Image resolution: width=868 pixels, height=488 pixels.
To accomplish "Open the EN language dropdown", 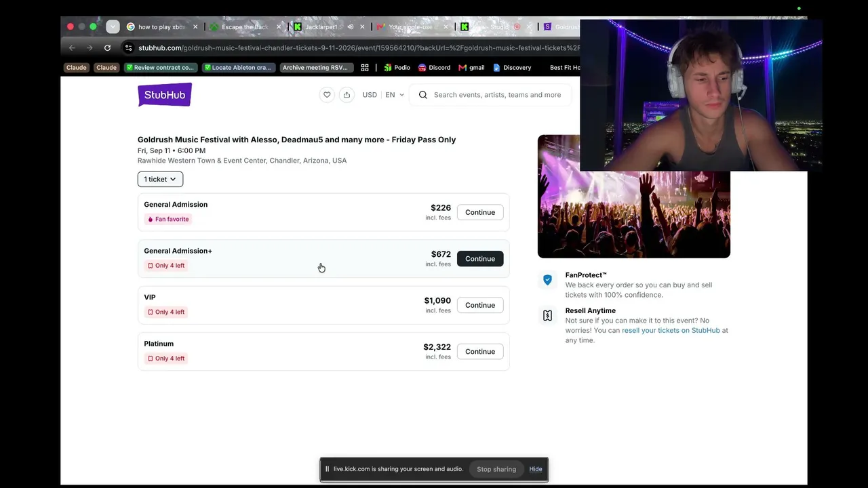I will pos(395,95).
